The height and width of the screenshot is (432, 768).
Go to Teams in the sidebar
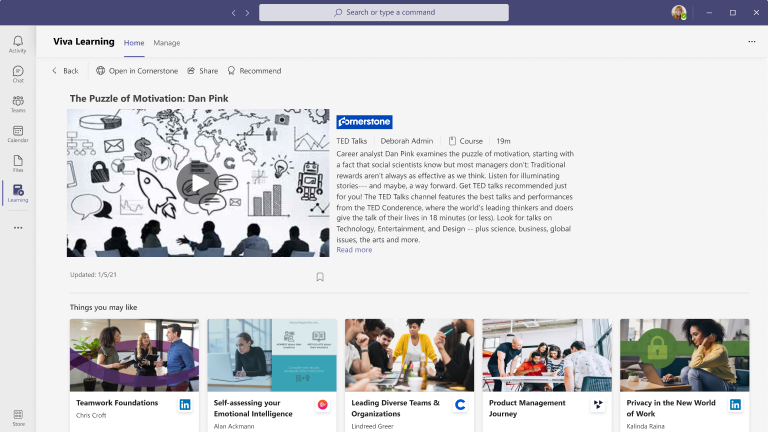[18, 104]
